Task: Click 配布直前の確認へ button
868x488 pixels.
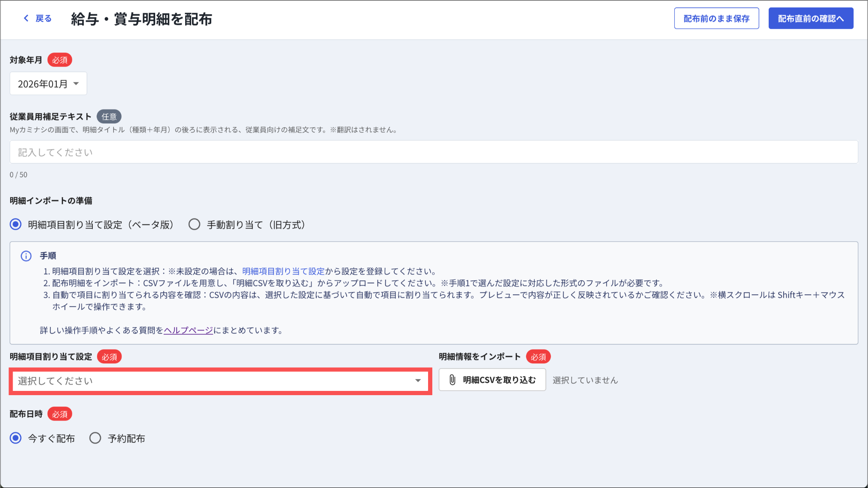Action: pyautogui.click(x=810, y=18)
